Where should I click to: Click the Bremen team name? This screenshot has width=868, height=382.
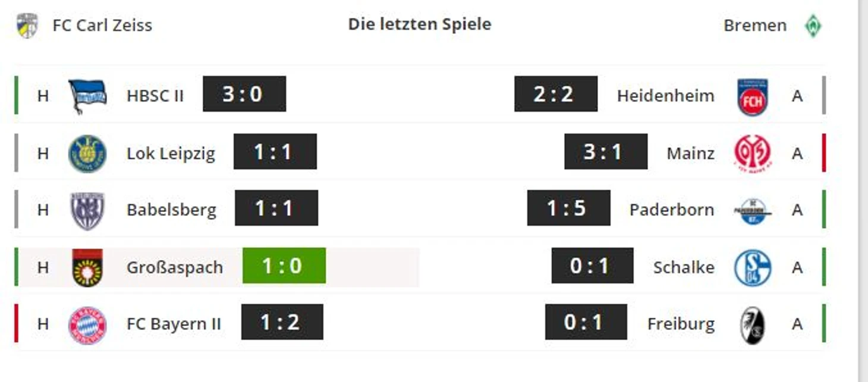(x=755, y=26)
